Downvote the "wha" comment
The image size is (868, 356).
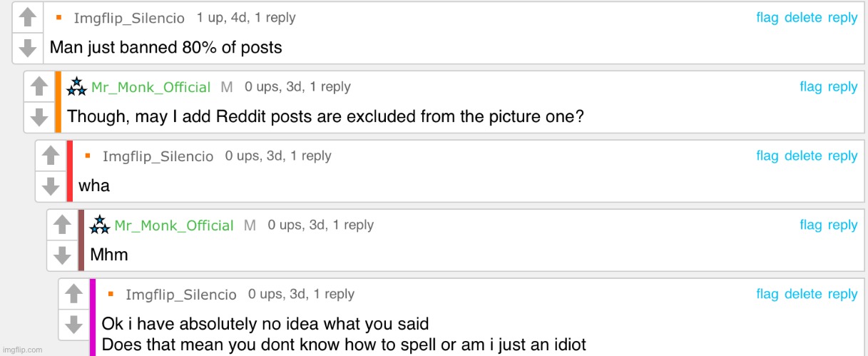pos(50,185)
